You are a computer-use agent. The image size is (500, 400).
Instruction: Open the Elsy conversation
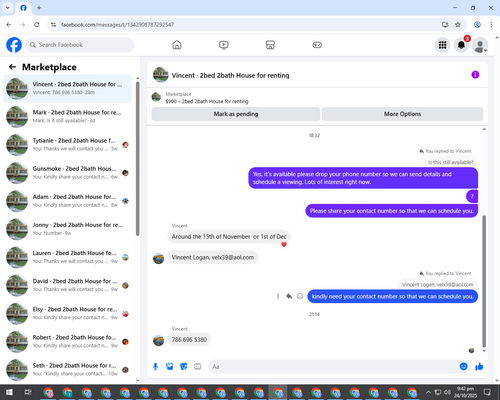[x=67, y=314]
